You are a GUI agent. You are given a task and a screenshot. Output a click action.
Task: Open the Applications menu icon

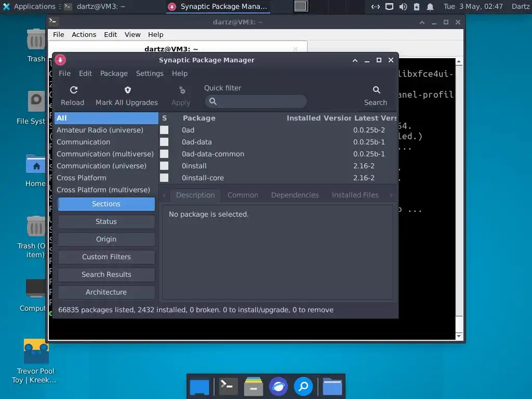tap(6, 6)
